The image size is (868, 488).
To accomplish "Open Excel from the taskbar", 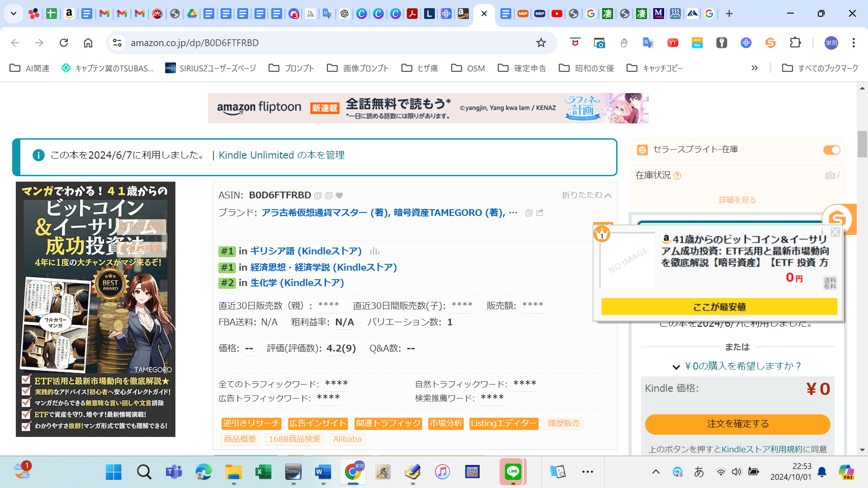I will 263,472.
